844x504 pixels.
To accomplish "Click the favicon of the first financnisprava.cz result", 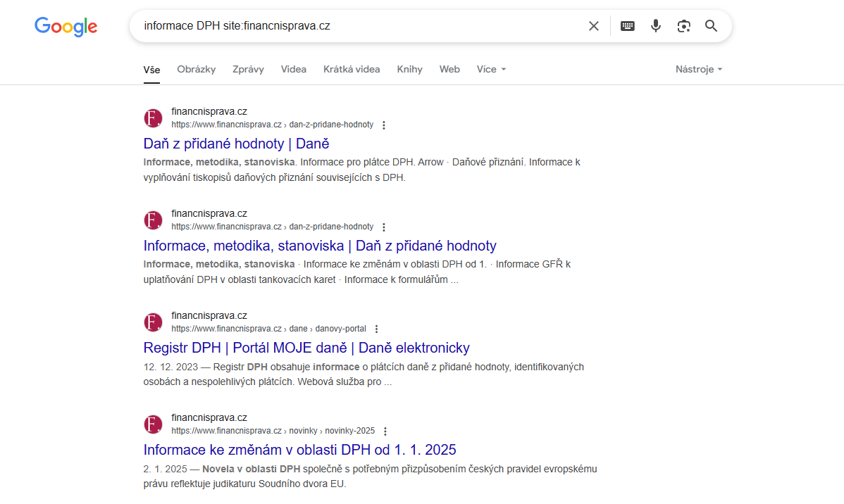I will coord(153,118).
